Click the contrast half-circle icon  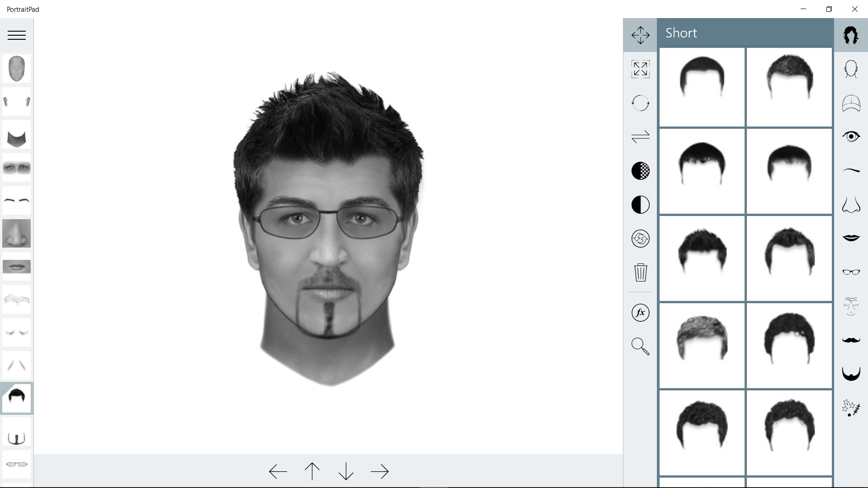[640, 205]
